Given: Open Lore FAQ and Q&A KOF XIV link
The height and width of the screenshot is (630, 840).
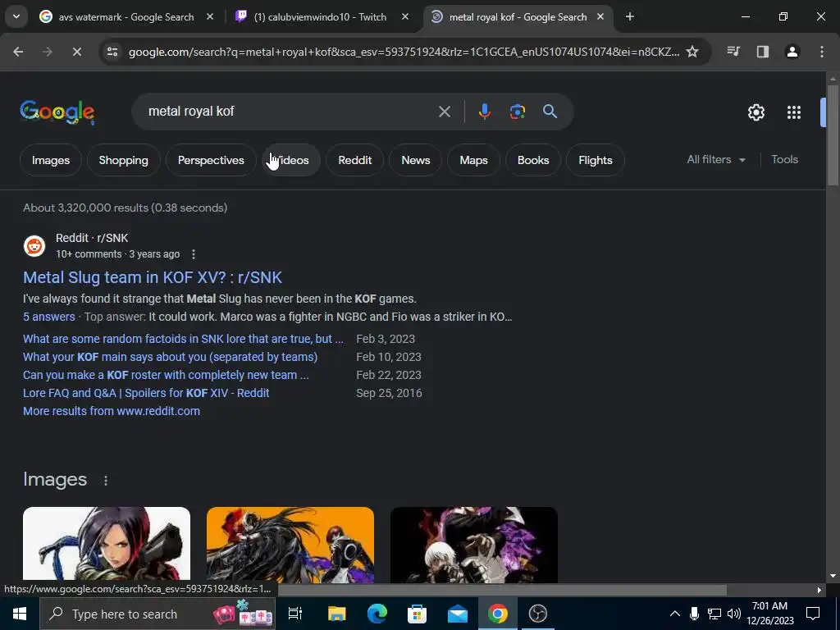Looking at the screenshot, I should (146, 393).
